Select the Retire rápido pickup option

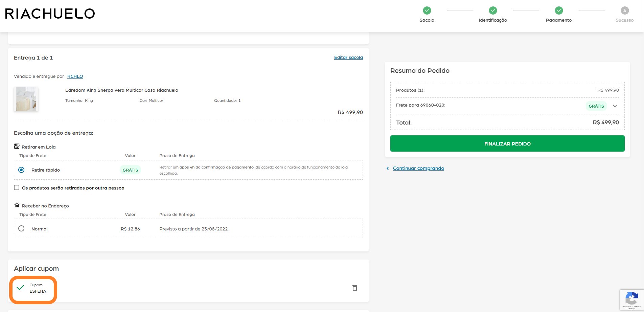pyautogui.click(x=21, y=170)
